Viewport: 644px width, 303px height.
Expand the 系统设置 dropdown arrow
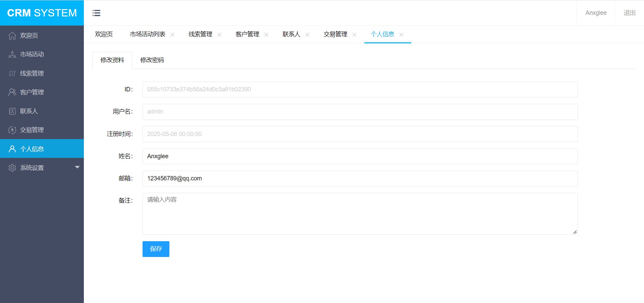(x=77, y=167)
